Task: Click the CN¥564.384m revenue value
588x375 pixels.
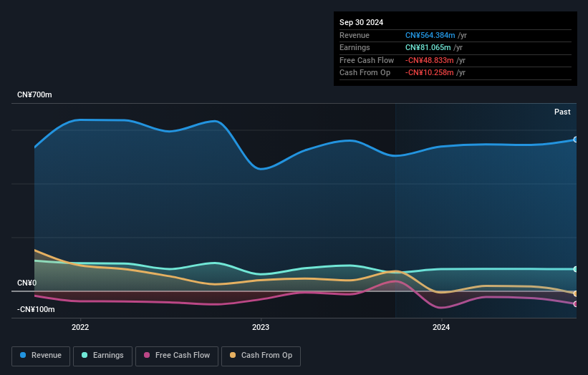Action: (x=430, y=35)
